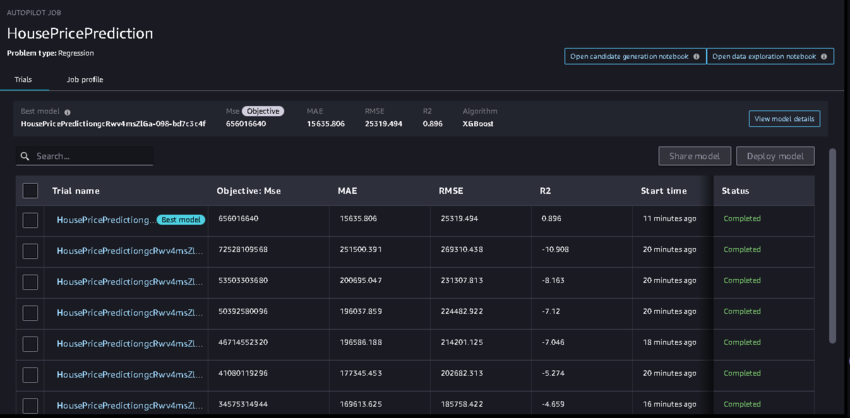Click the HousePricePrediction job title
Image resolution: width=850 pixels, height=418 pixels.
[x=80, y=34]
